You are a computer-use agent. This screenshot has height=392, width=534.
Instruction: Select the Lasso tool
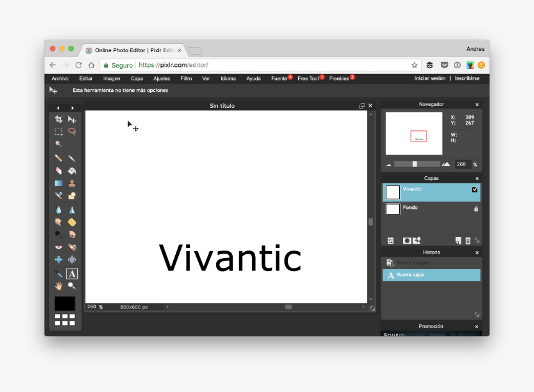tap(72, 131)
